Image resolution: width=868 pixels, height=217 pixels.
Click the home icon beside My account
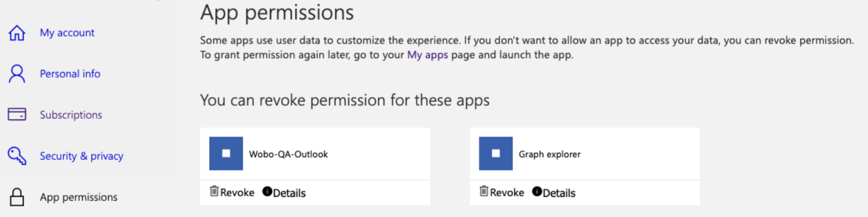pyautogui.click(x=17, y=33)
